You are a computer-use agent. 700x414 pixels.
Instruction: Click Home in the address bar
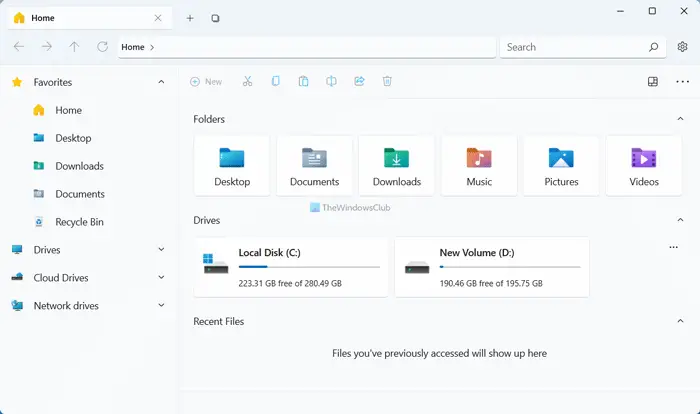click(133, 47)
